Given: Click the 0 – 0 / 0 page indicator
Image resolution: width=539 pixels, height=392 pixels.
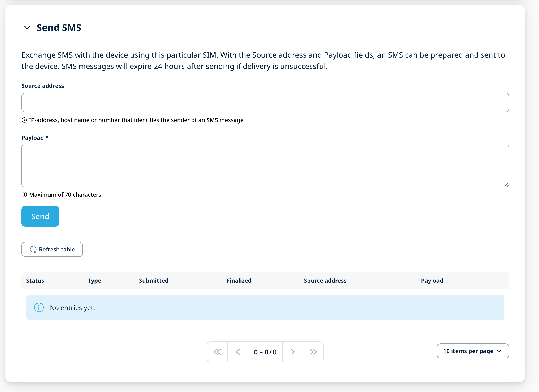Looking at the screenshot, I should click(x=265, y=352).
